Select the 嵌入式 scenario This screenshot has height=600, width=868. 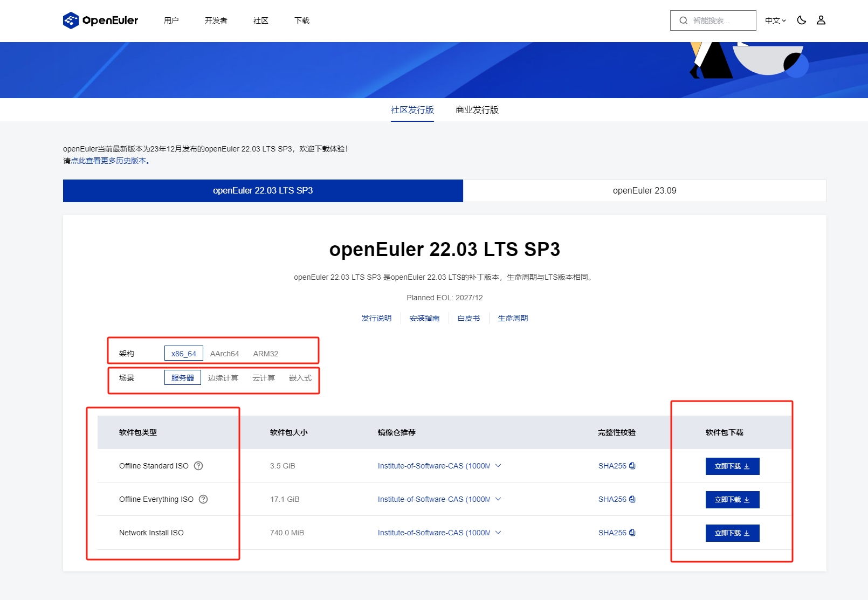coord(300,378)
